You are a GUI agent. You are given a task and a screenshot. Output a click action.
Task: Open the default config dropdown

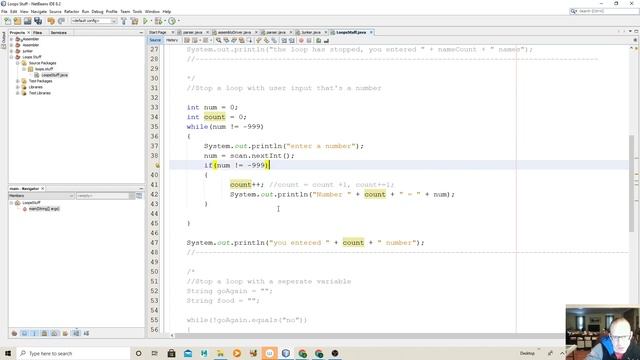pyautogui.click(x=94, y=21)
